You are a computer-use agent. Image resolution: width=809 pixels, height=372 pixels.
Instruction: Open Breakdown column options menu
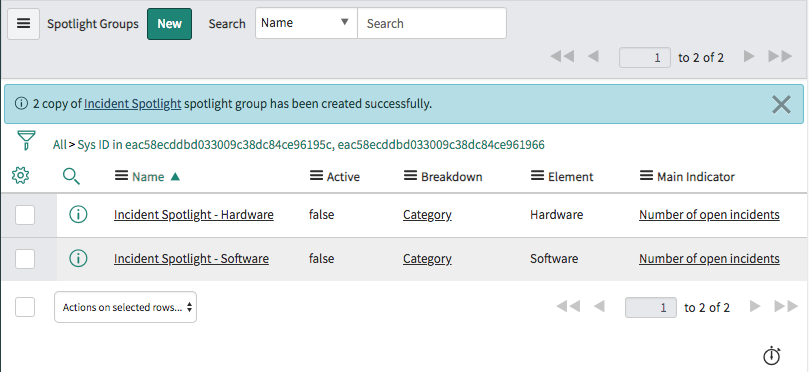click(x=410, y=176)
